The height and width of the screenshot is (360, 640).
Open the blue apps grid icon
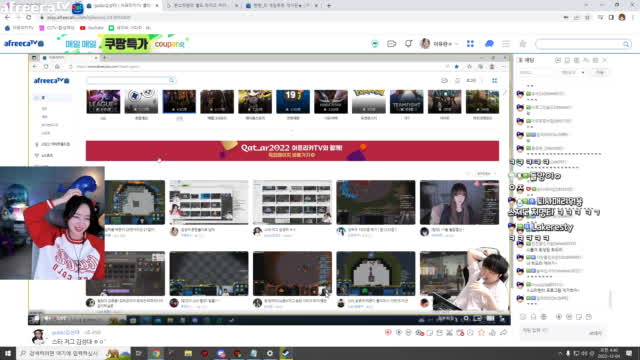click(x=470, y=44)
